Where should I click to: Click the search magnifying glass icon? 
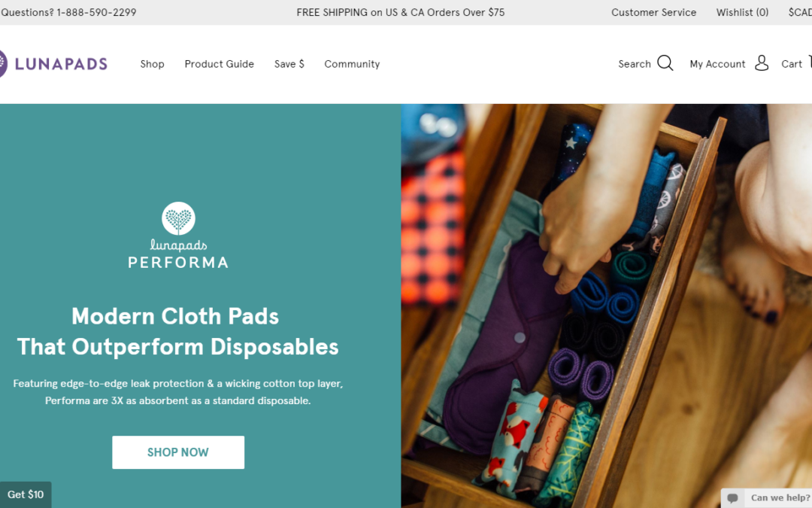click(665, 63)
